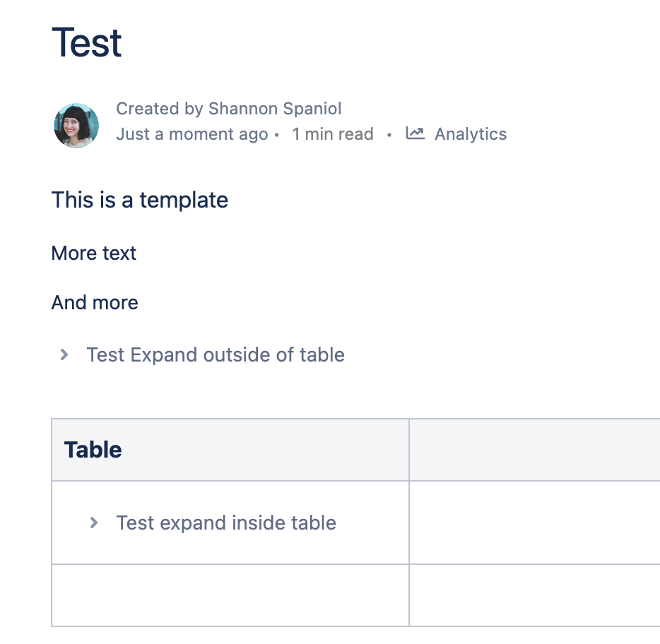Click the 'Test Expand outside of table' title
Viewport: 660px width, 644px height.
[216, 354]
